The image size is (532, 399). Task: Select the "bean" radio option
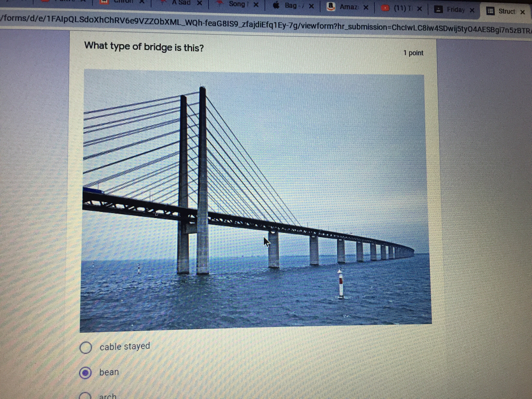pyautogui.click(x=85, y=373)
